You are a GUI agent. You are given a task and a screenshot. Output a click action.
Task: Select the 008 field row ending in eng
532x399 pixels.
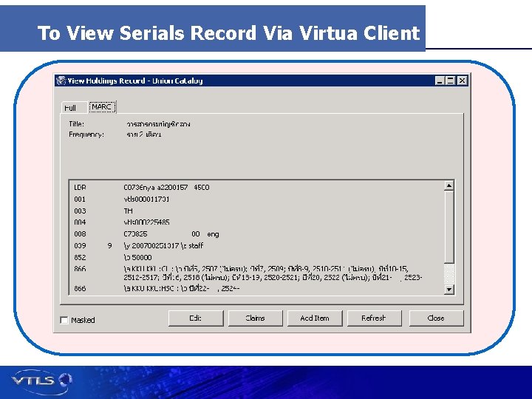256,234
